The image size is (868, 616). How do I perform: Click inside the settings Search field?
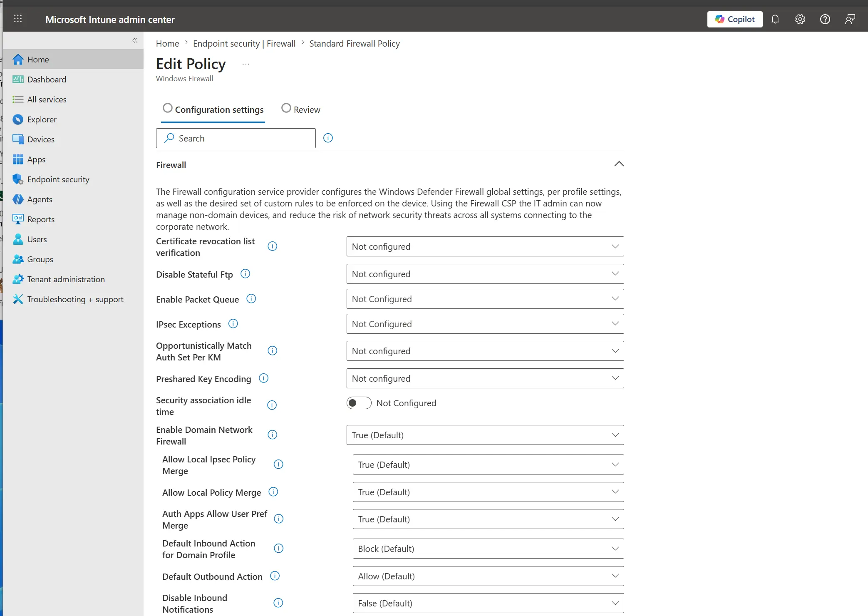(x=236, y=138)
